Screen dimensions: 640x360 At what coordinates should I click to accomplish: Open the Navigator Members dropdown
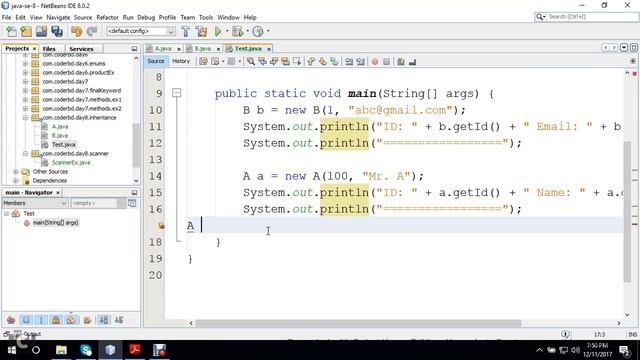pyautogui.click(x=35, y=203)
